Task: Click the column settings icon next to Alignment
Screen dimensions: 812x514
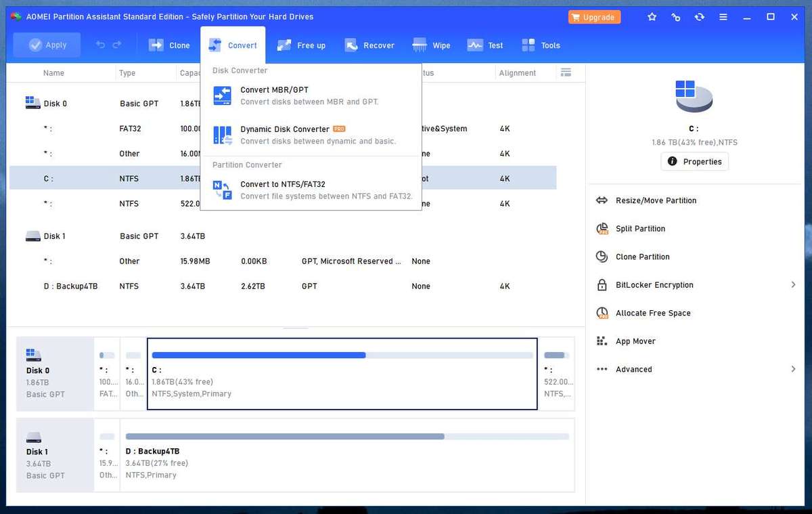Action: [566, 72]
